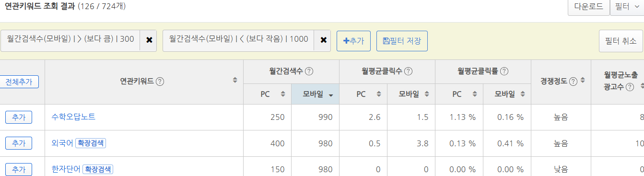The image size is (644, 176).
Task: Download results with 다운로드 button
Action: (588, 7)
